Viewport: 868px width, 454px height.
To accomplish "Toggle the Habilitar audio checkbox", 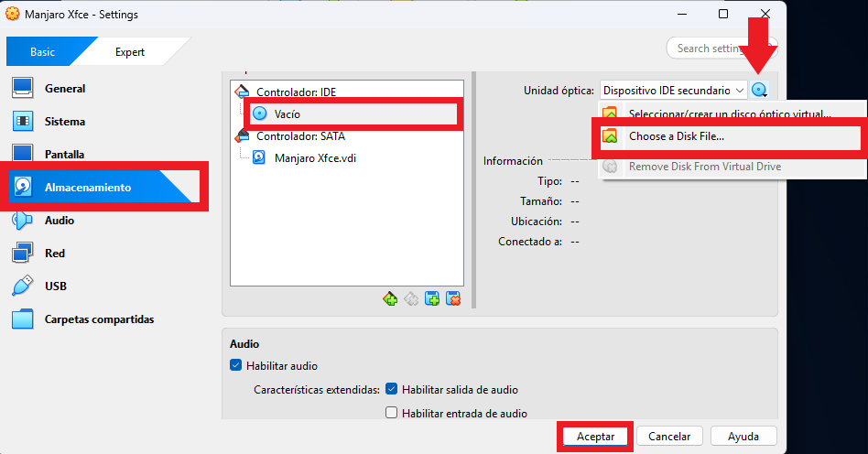I will (x=236, y=365).
